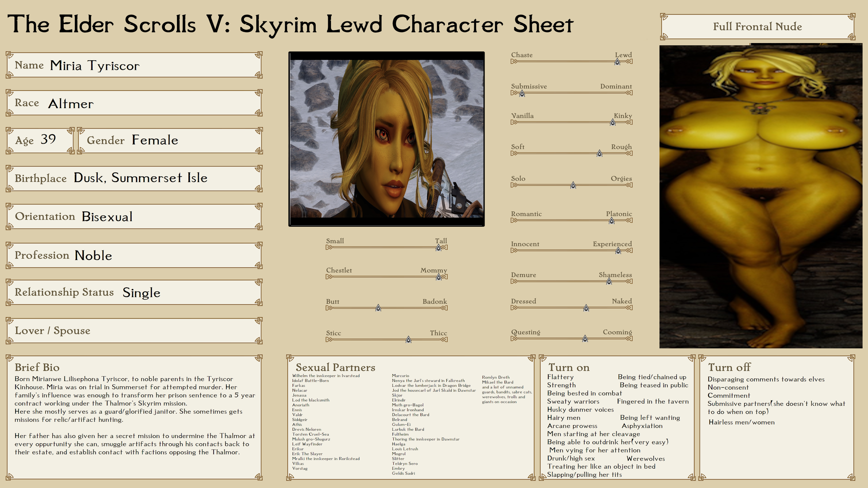This screenshot has width=868, height=488.
Task: Select the Vorstag entry
Action: pos(300,468)
